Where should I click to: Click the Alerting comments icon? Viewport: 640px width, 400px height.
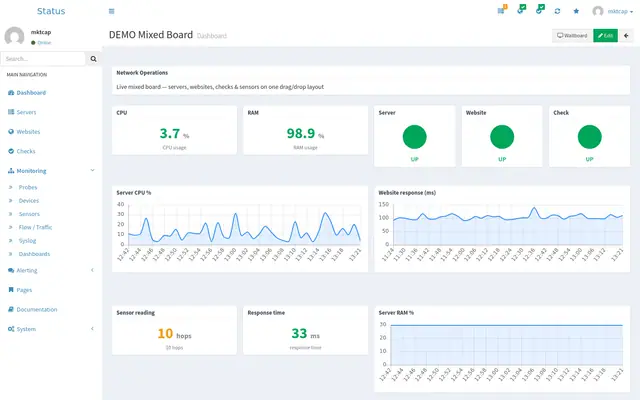click(x=11, y=271)
